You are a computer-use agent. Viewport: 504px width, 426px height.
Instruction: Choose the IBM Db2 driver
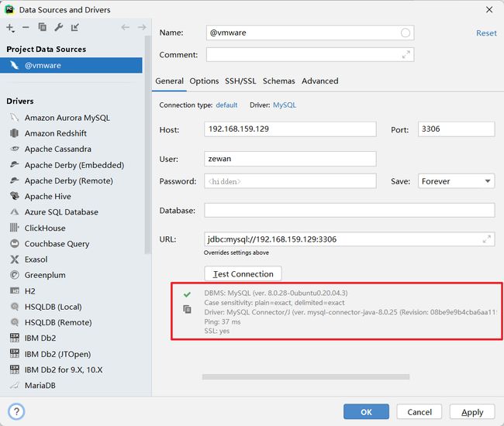(x=40, y=338)
